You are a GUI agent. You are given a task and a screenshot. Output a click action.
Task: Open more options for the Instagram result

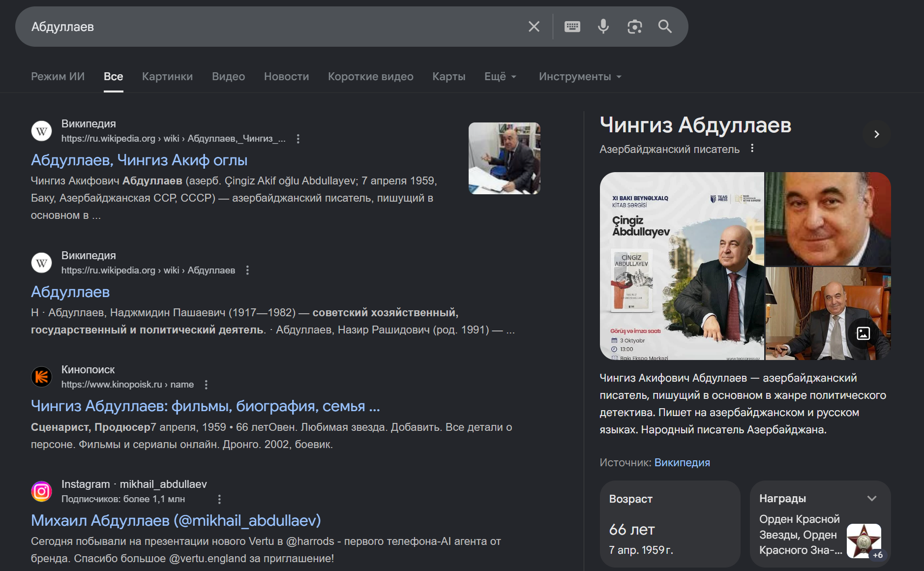219,499
